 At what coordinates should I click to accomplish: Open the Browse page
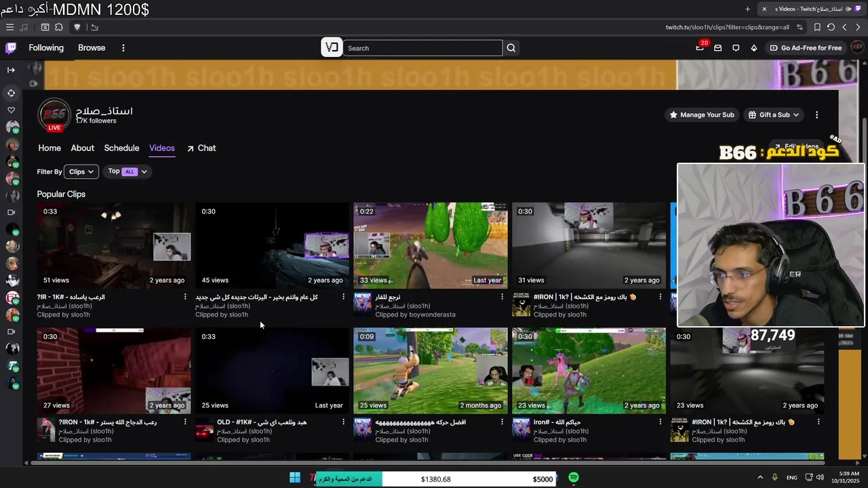click(92, 47)
